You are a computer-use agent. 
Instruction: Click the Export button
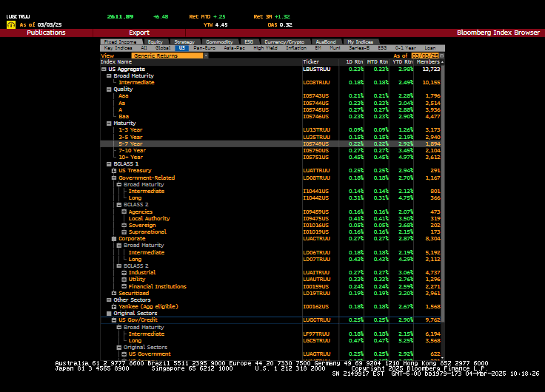point(139,33)
